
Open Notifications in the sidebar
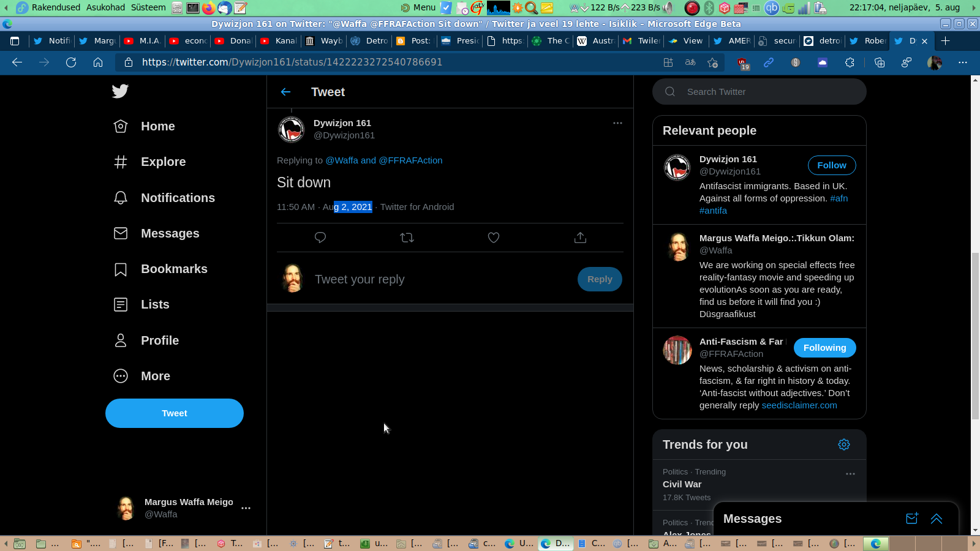coord(164,198)
